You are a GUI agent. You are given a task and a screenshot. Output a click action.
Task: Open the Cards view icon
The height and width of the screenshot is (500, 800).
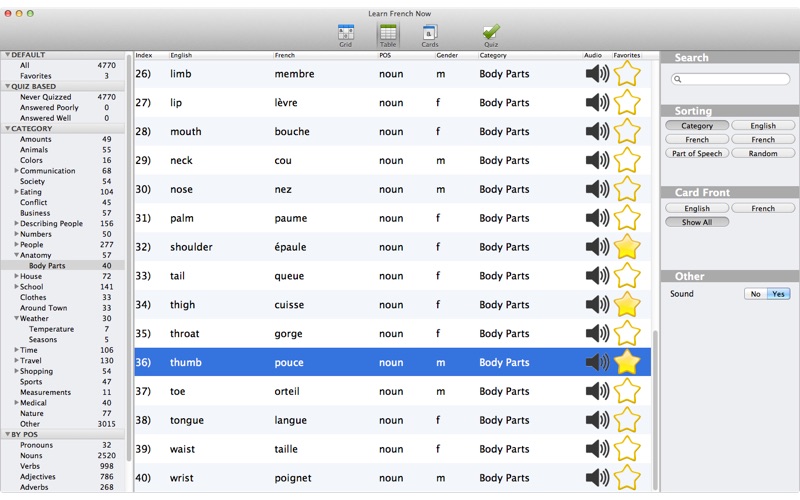430,33
